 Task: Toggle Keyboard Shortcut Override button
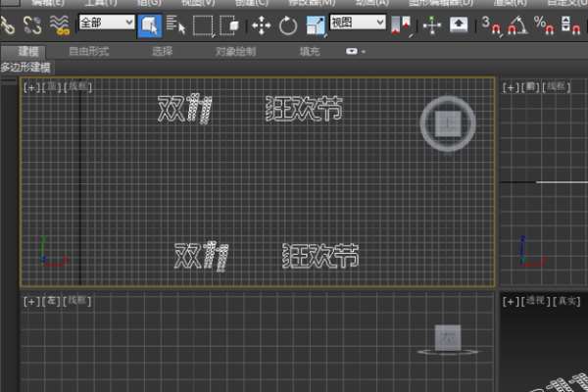tap(459, 25)
